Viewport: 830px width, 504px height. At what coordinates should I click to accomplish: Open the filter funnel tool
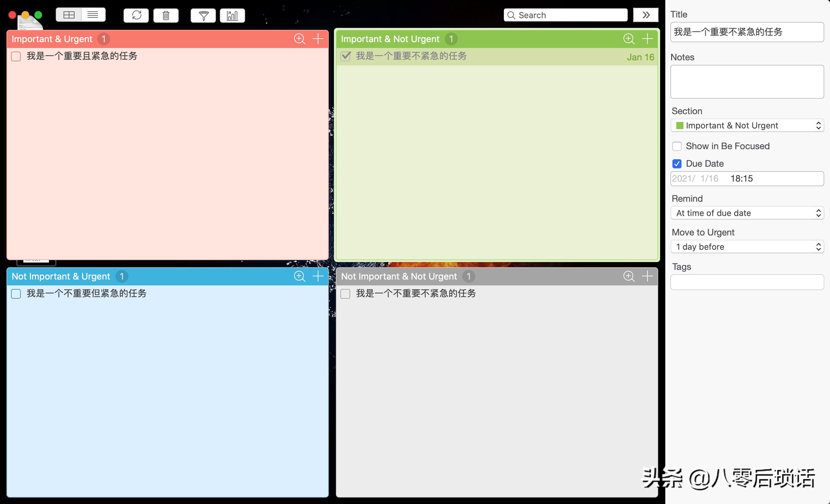click(203, 16)
